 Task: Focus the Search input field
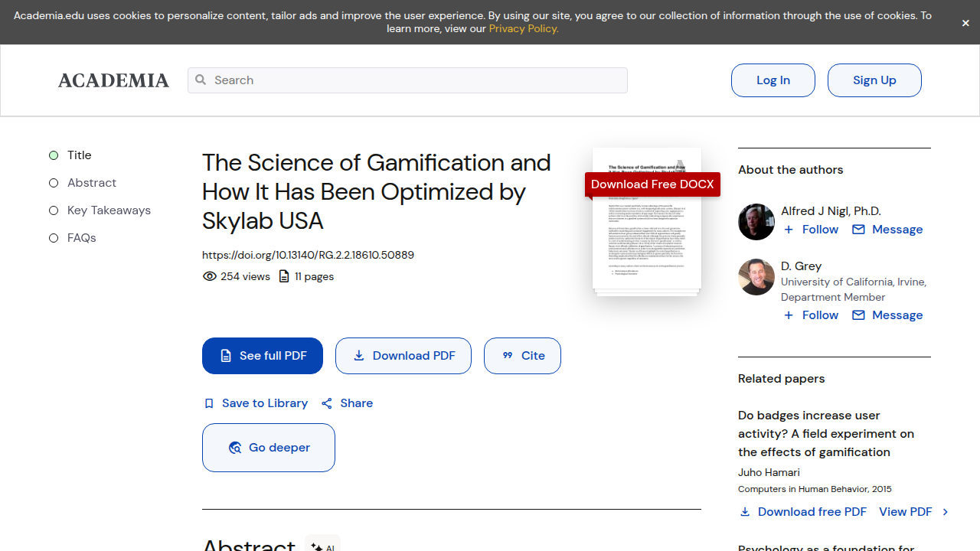coord(407,80)
